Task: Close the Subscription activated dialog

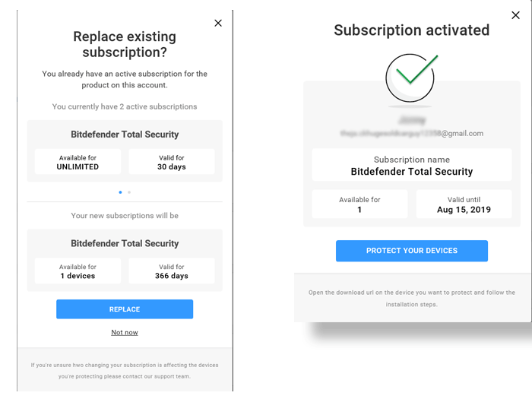Action: (x=515, y=15)
